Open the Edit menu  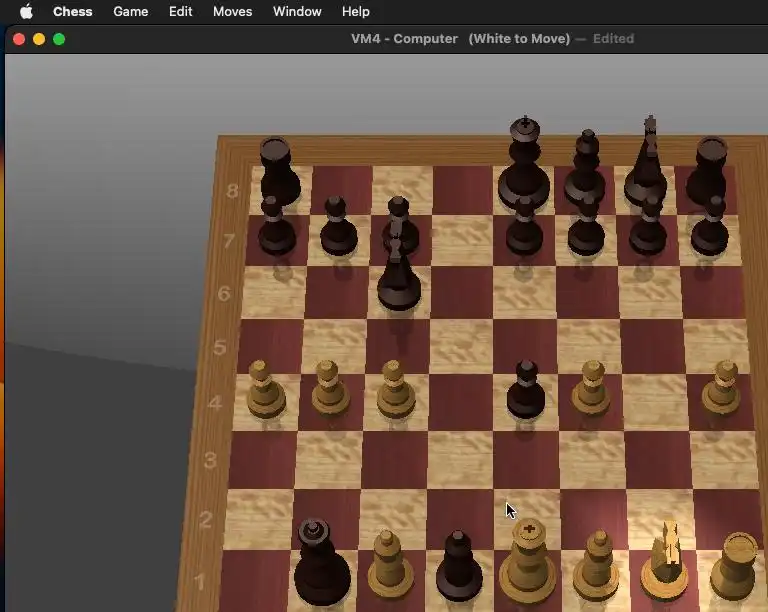tap(180, 11)
